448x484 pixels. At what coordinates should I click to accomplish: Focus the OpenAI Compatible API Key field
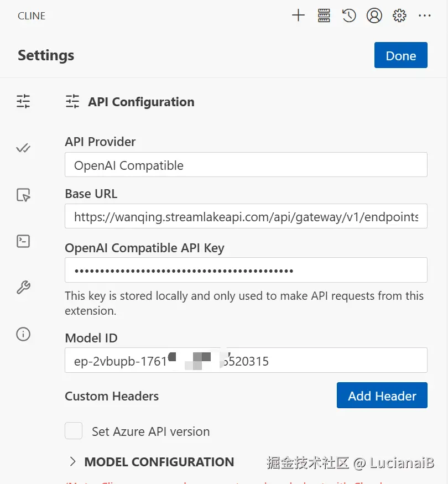246,270
